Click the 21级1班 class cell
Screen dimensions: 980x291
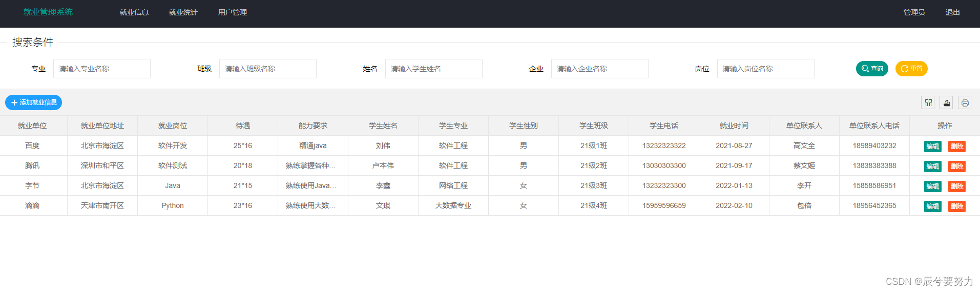point(594,145)
